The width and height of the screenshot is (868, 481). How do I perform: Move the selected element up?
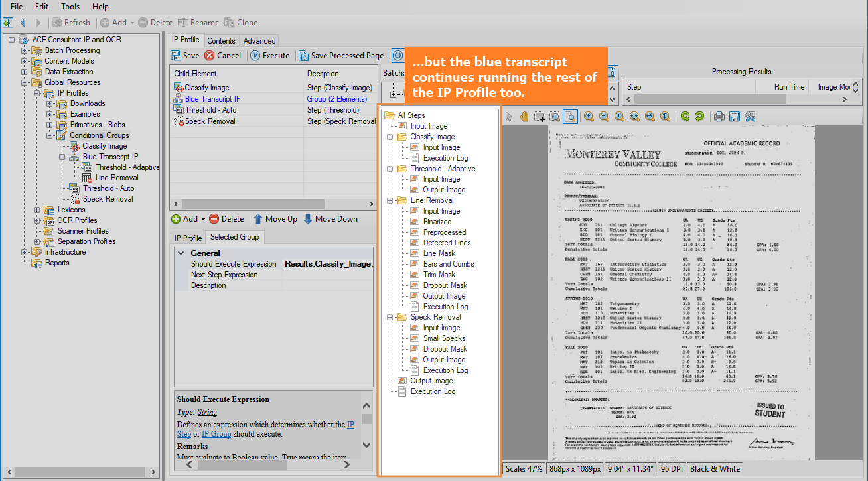tap(274, 219)
